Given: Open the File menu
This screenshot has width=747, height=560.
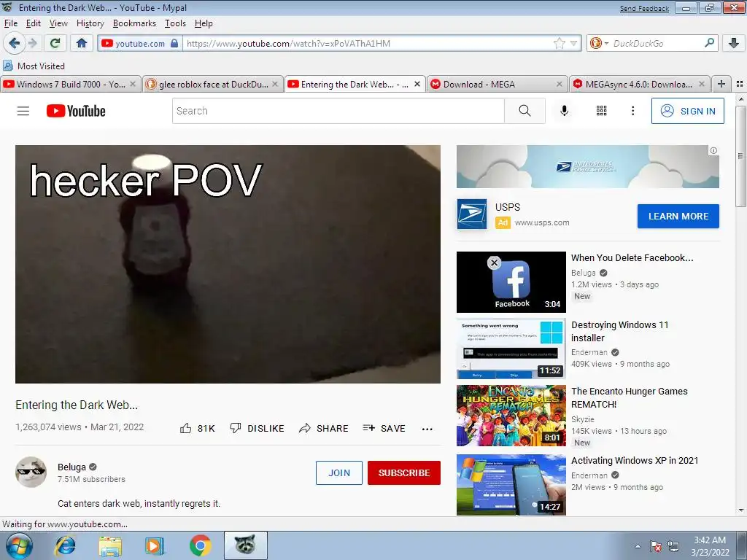Looking at the screenshot, I should (x=10, y=23).
